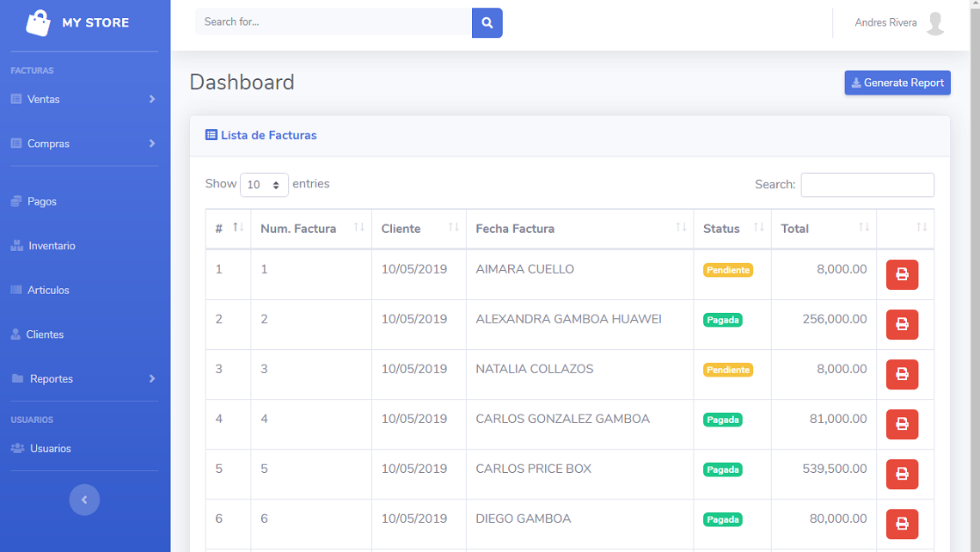Print the invoice for ALEXANDRA GAMBOA HUAWEI
The height and width of the screenshot is (552, 980).
(902, 325)
